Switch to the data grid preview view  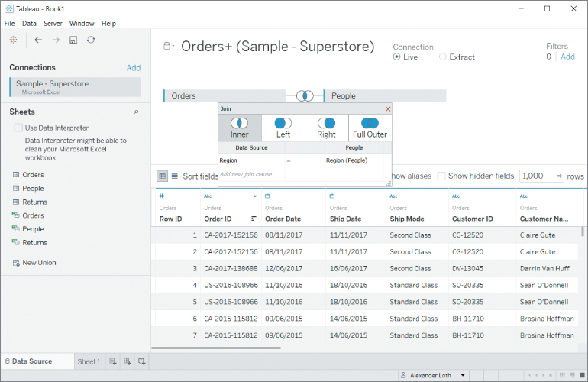point(162,176)
